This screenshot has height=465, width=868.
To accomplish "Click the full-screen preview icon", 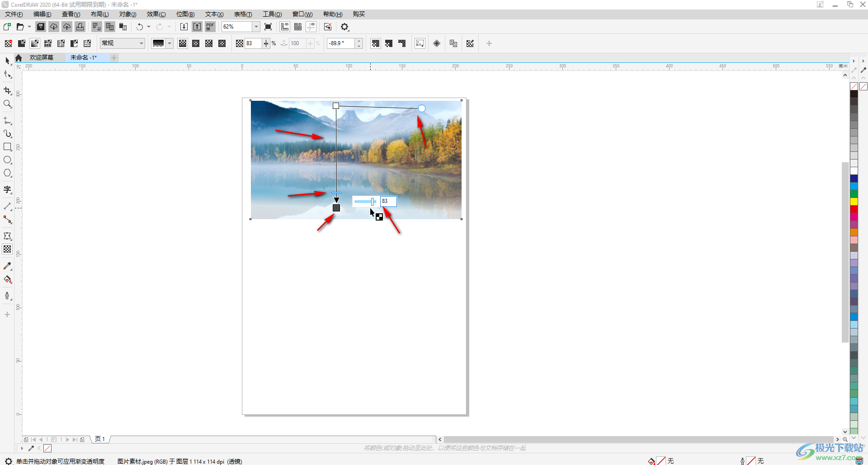I will (x=268, y=27).
